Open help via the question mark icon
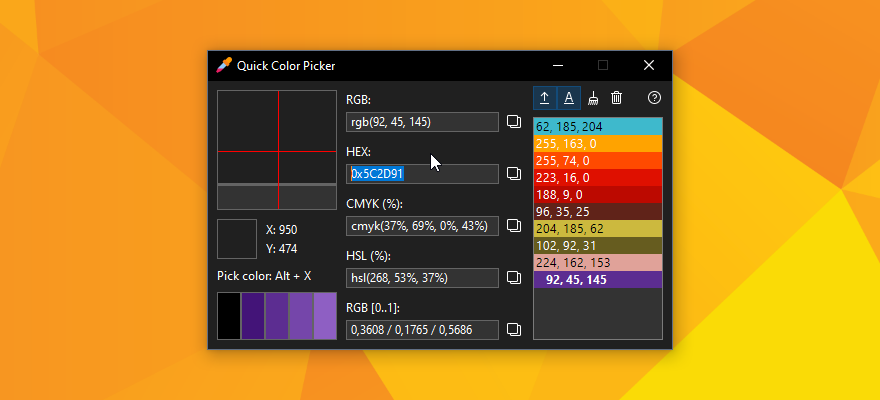The height and width of the screenshot is (400, 880). coord(655,98)
